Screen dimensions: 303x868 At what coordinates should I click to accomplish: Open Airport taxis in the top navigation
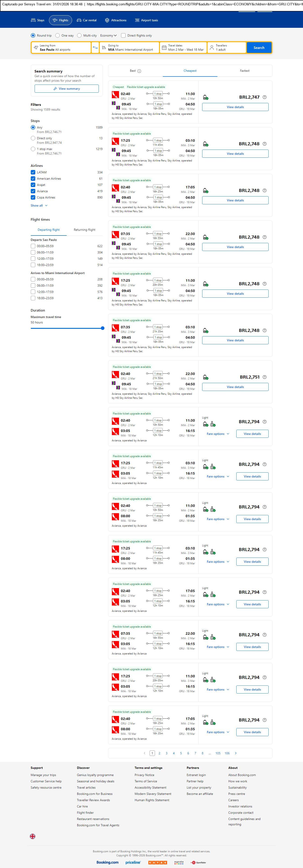click(x=146, y=20)
